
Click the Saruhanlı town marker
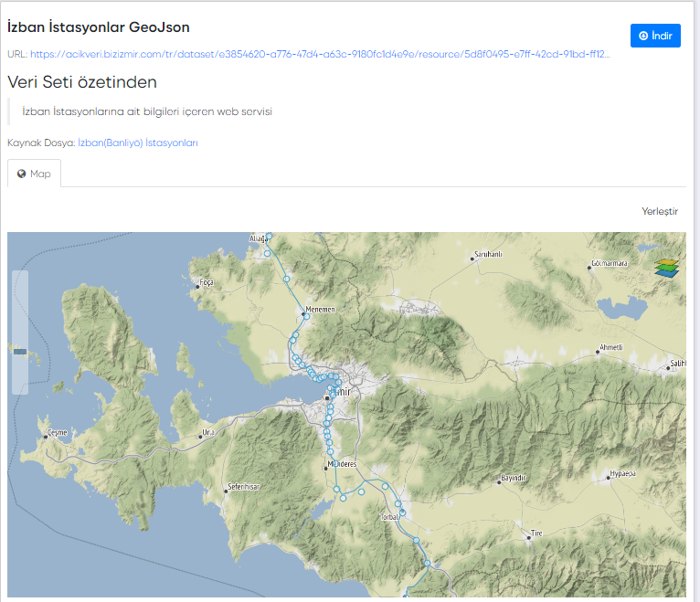(x=472, y=259)
